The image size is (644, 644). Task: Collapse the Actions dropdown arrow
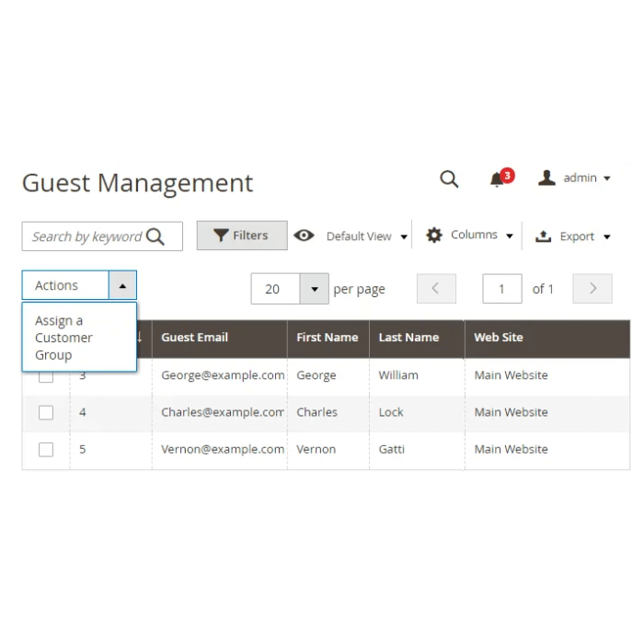122,285
